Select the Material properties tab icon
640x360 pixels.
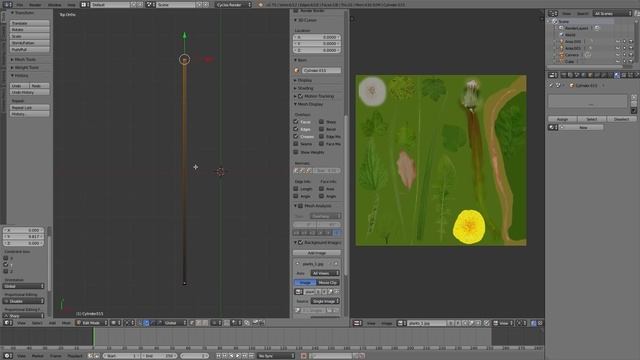(617, 76)
